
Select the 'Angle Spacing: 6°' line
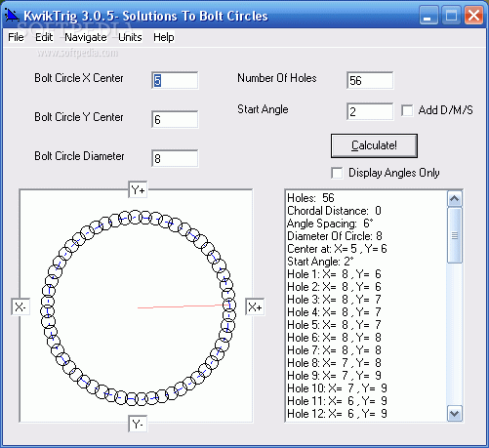coord(330,224)
